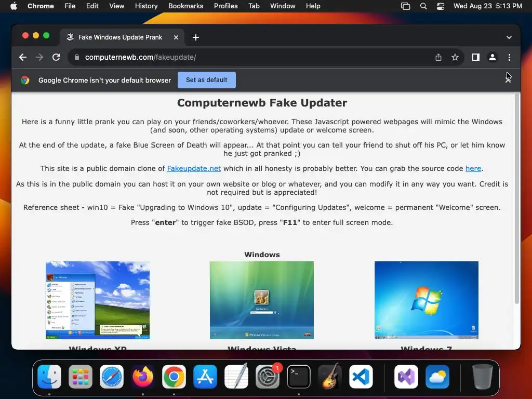532x399 pixels.
Task: Open the Chrome application menu
Action: [41, 6]
